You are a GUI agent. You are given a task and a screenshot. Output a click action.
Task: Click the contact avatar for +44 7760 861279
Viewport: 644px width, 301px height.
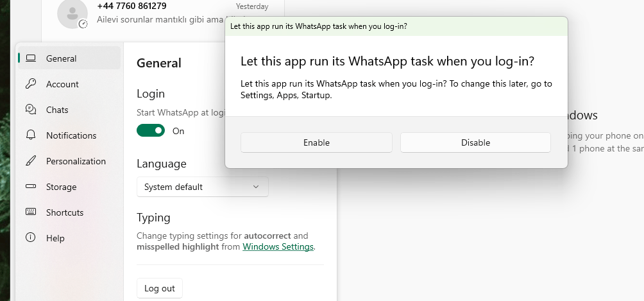(72, 13)
